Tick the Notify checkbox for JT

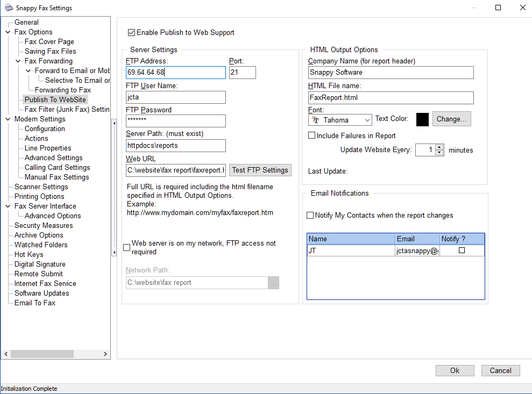462,250
